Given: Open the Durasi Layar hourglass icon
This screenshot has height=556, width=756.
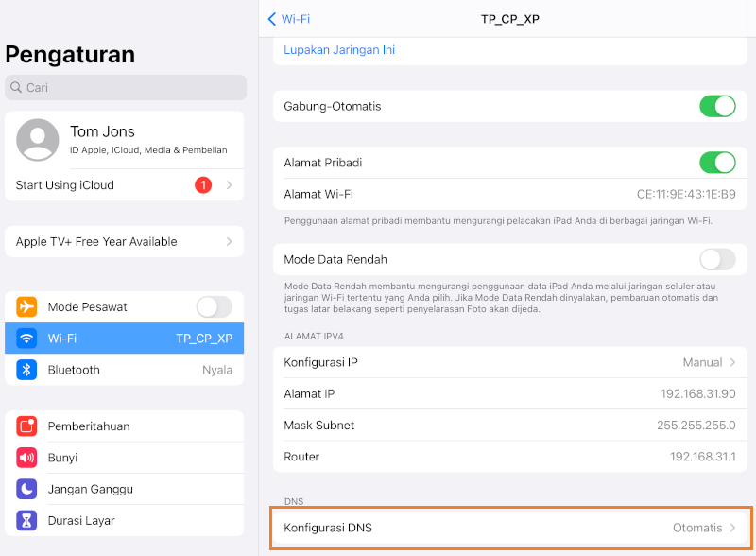Looking at the screenshot, I should click(26, 520).
